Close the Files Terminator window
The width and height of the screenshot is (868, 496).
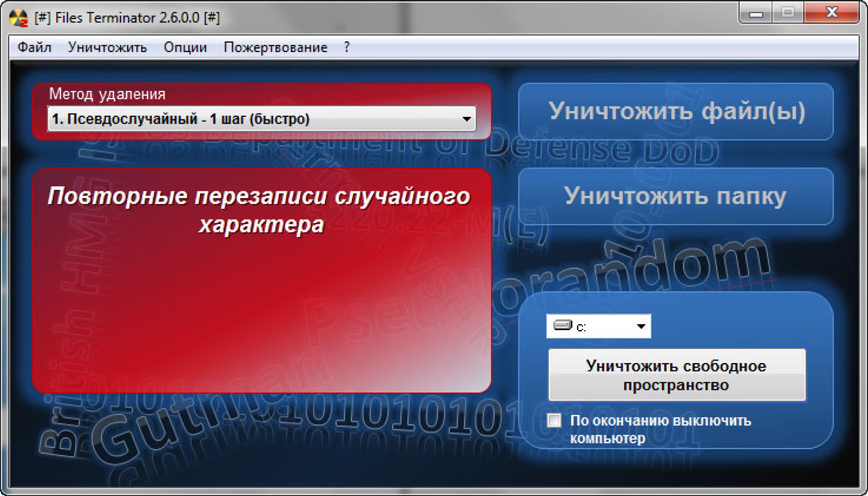pos(832,12)
